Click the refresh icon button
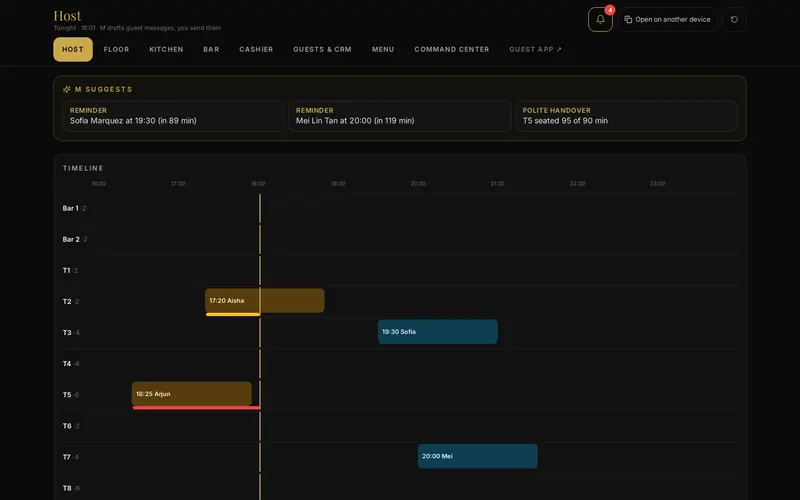Viewport: 800px width, 500px height. (x=734, y=19)
